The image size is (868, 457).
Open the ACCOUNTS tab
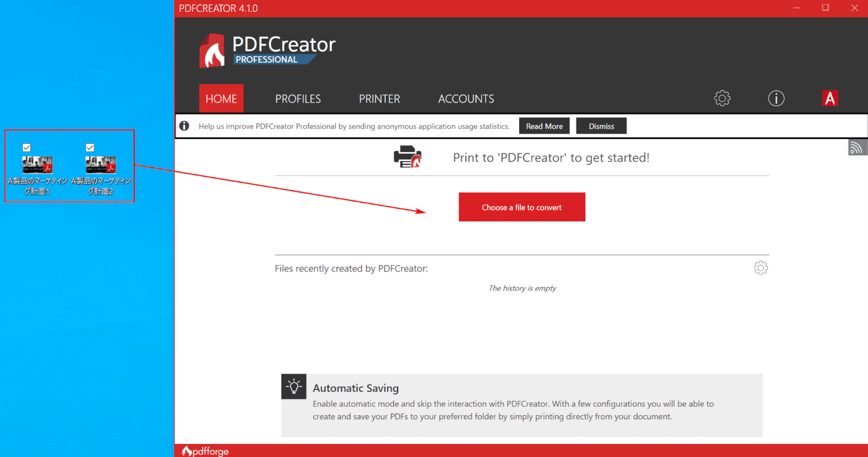pos(466,99)
